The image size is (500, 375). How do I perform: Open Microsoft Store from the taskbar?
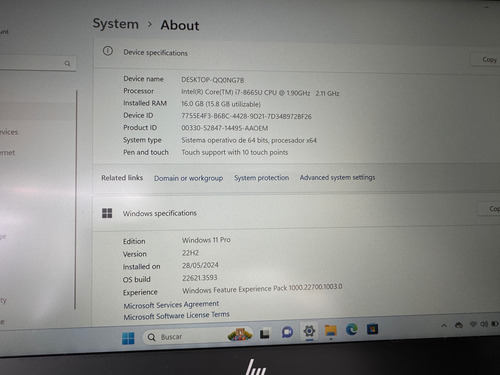(372, 329)
